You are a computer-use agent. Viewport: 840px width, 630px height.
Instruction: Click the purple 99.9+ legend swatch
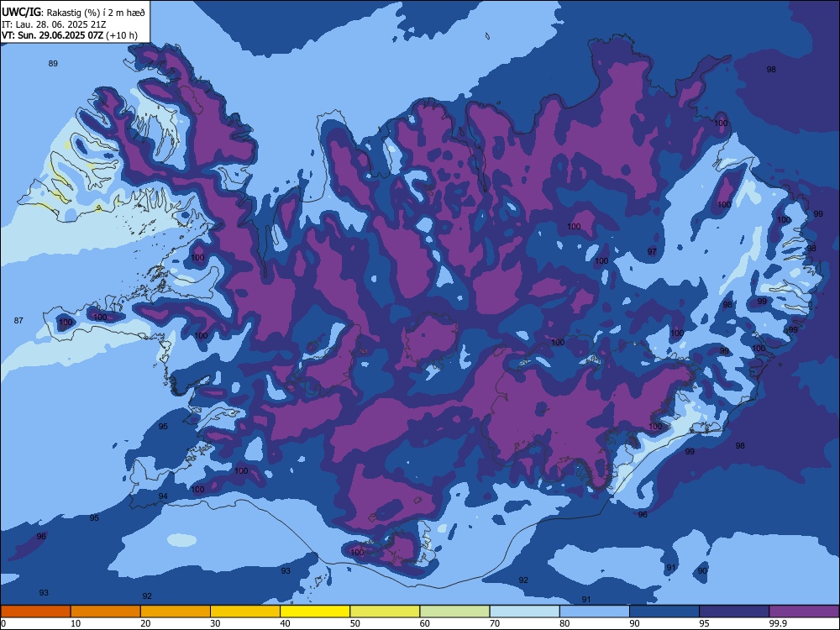(804, 612)
